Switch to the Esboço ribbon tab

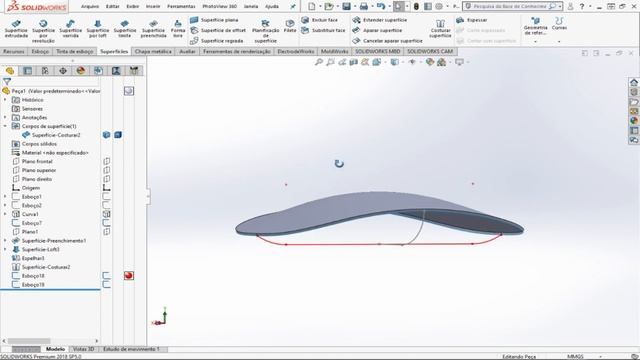pos(40,51)
